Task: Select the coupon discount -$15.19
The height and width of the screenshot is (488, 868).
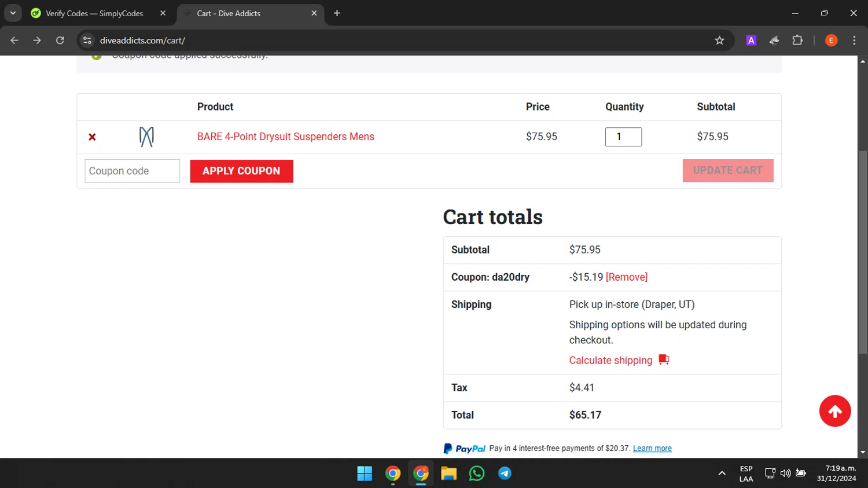Action: pyautogui.click(x=586, y=277)
